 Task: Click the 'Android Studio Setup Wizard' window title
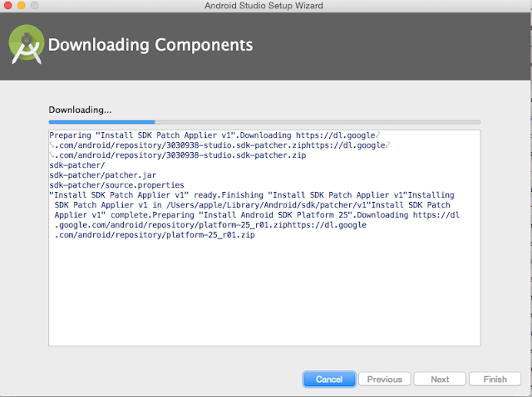pos(264,6)
